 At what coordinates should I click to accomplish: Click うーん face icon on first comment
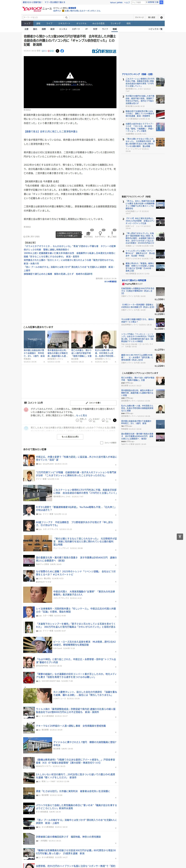[x=104, y=420]
